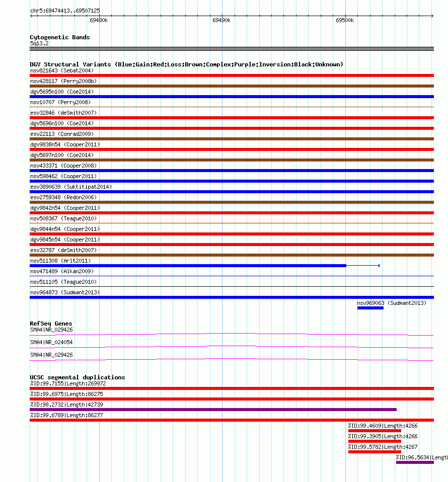Open variant nsv821643 (Sebat2004)

click(62, 70)
